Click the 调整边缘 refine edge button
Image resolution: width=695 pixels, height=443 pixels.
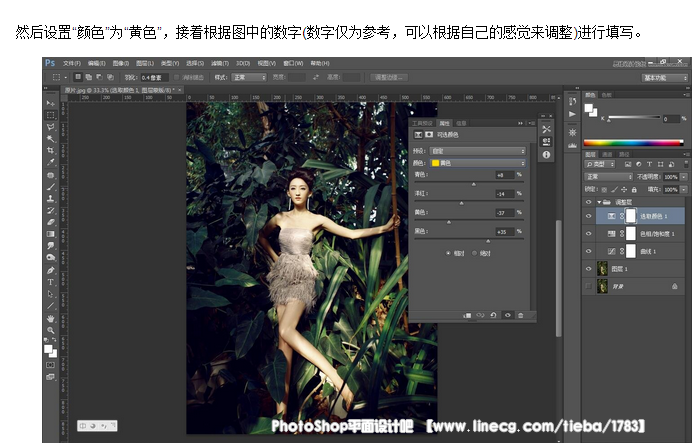pyautogui.click(x=389, y=77)
